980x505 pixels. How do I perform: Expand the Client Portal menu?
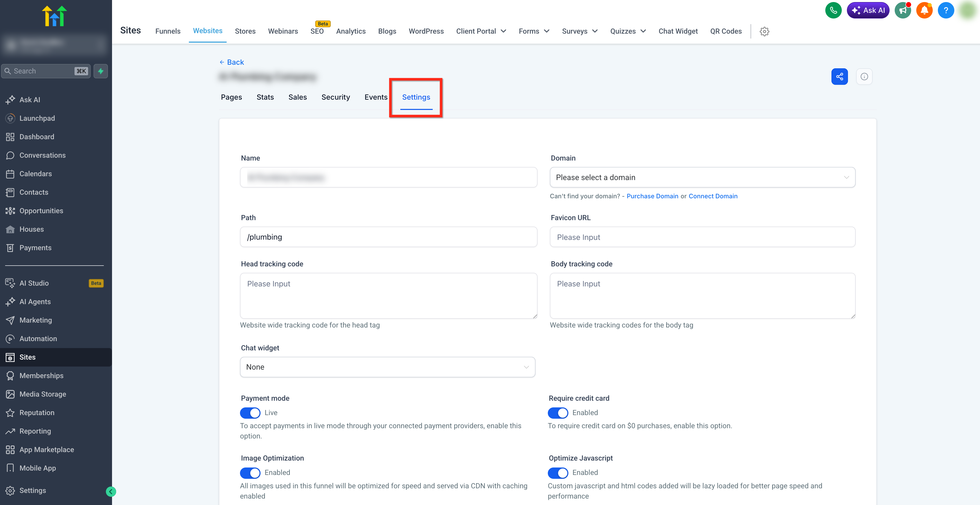pyautogui.click(x=481, y=31)
